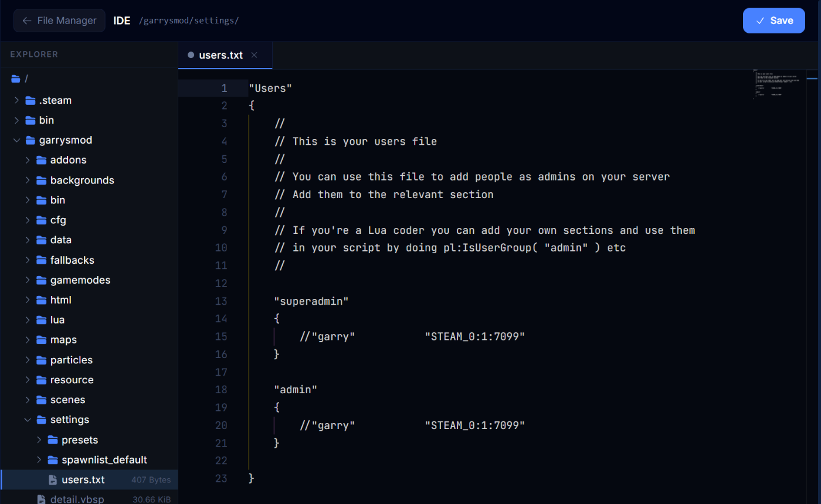The height and width of the screenshot is (504, 821).
Task: Click line number 13 in the gutter
Action: click(x=221, y=301)
